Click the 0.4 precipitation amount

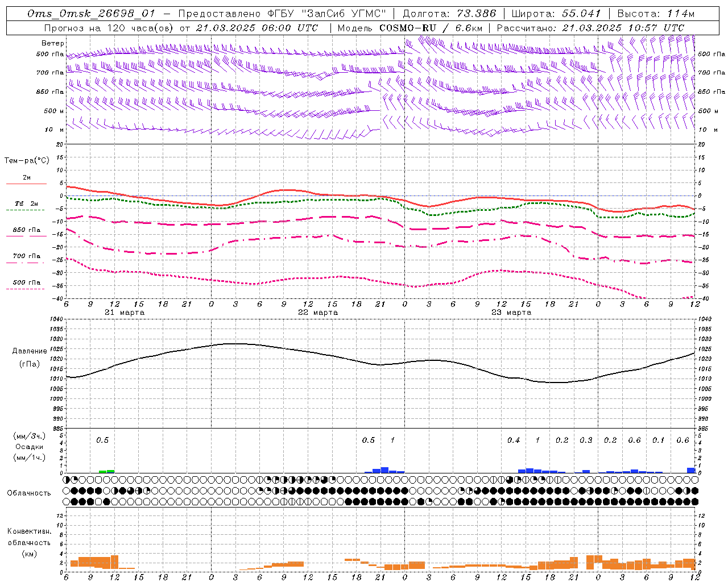pos(514,440)
